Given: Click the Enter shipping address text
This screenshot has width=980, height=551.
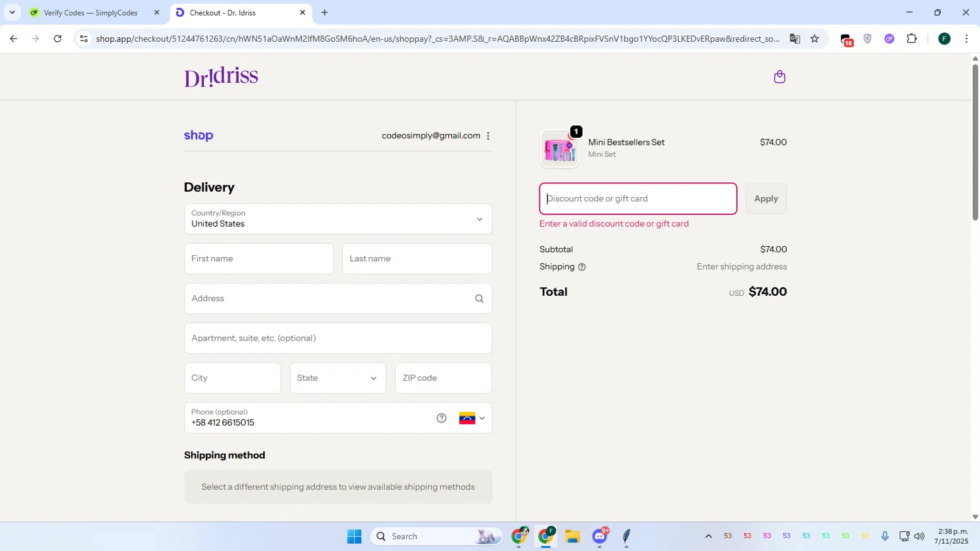Looking at the screenshot, I should [x=742, y=267].
